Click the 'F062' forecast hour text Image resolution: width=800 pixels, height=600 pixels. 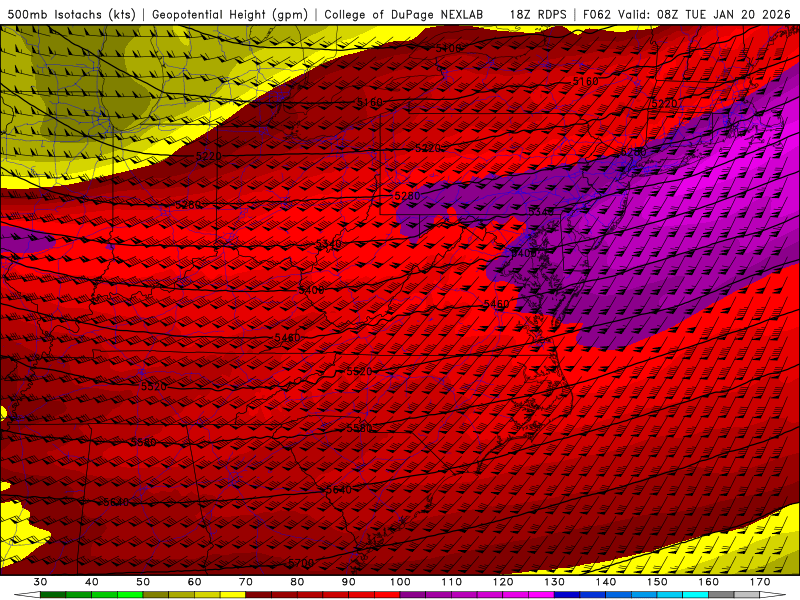coord(598,14)
